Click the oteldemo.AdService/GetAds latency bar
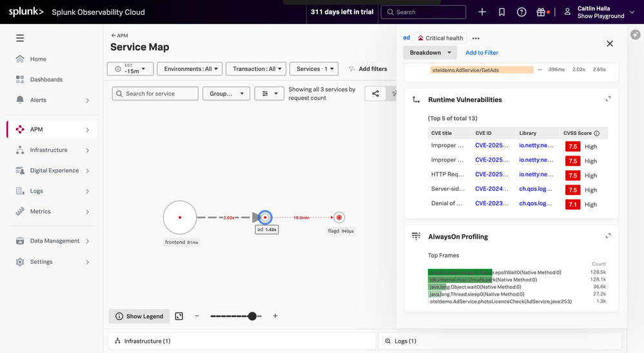 point(482,70)
